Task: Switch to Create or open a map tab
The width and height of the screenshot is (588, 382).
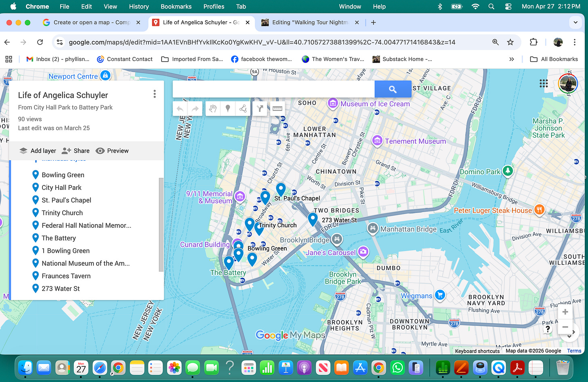Action: [x=92, y=23]
